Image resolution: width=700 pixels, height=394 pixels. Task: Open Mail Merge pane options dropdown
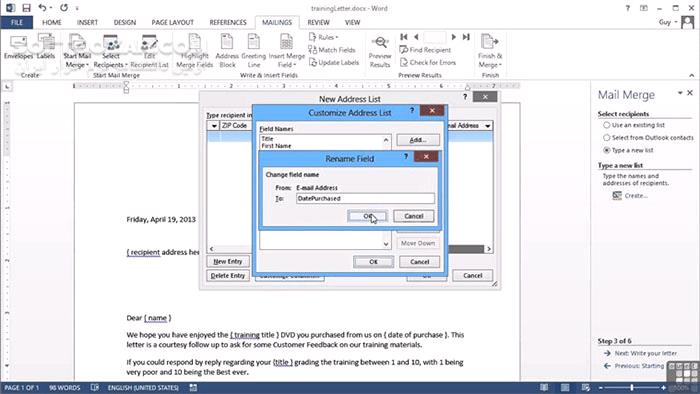tap(680, 93)
